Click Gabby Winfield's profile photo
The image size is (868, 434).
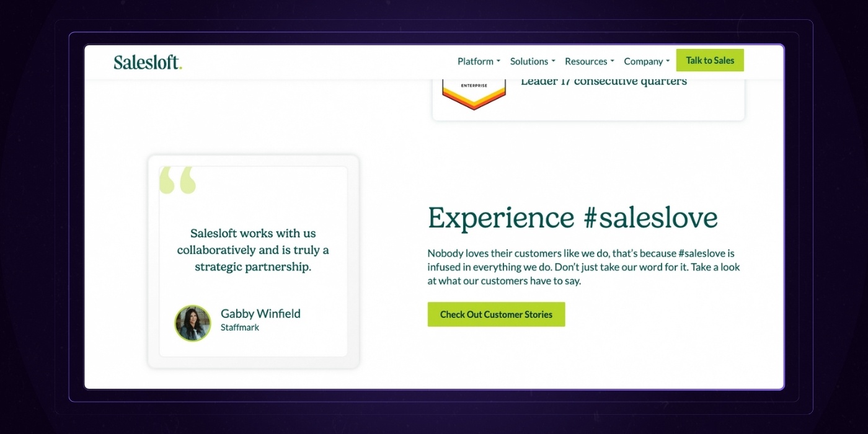tap(193, 323)
